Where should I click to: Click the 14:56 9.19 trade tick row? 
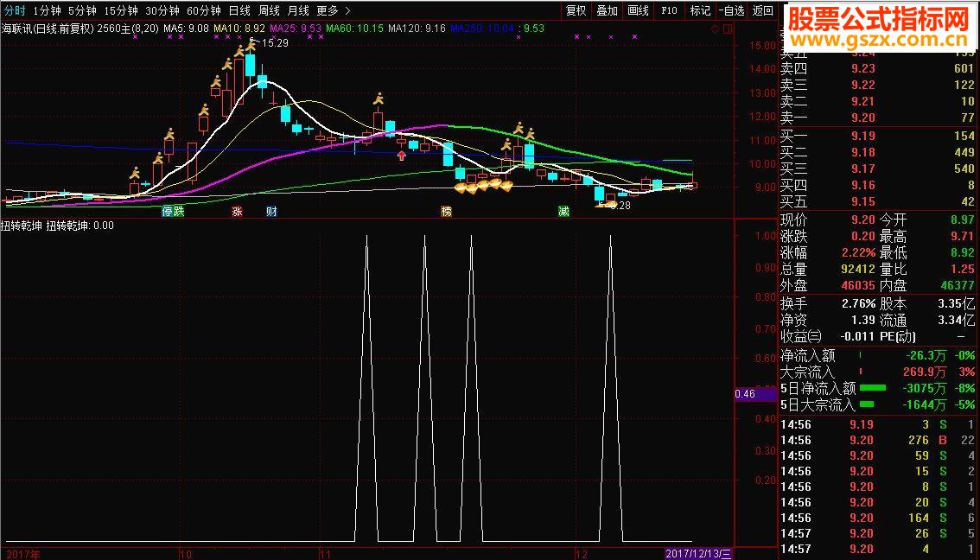click(877, 424)
